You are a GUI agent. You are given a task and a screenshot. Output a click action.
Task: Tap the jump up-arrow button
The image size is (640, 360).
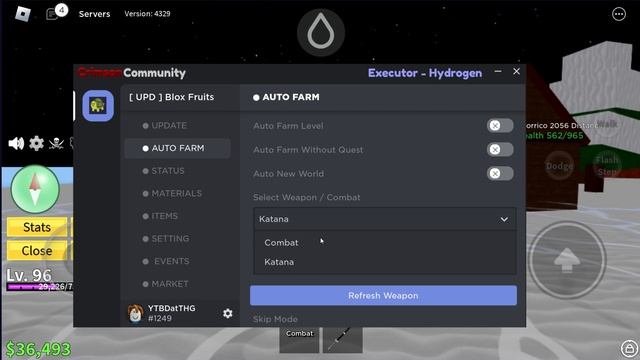coord(567,260)
